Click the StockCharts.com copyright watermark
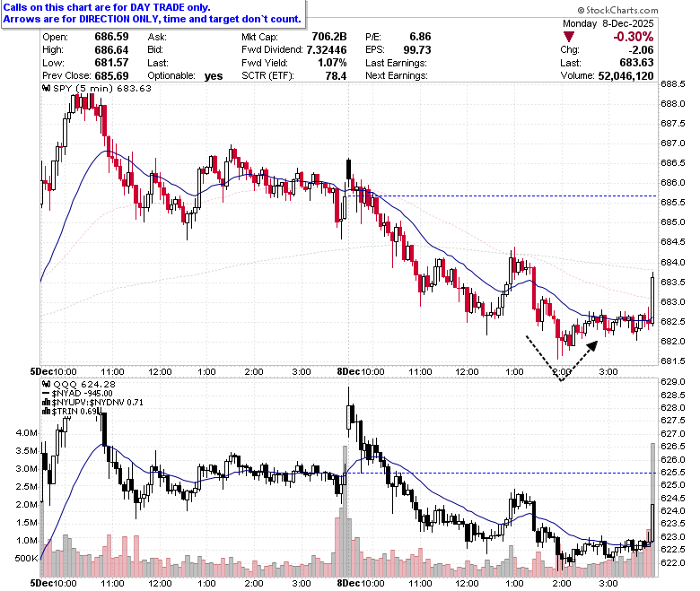 617,10
